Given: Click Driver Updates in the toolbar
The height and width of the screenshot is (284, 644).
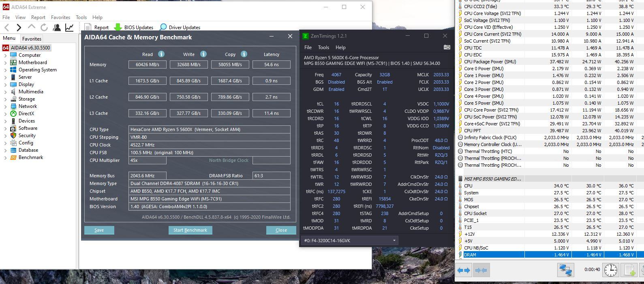Looking at the screenshot, I should (x=180, y=28).
